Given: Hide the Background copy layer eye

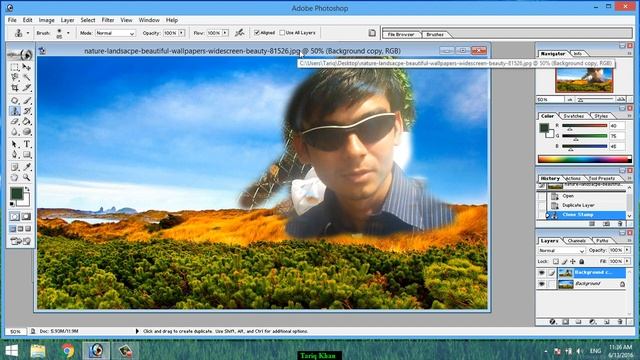Looking at the screenshot, I should coord(542,273).
